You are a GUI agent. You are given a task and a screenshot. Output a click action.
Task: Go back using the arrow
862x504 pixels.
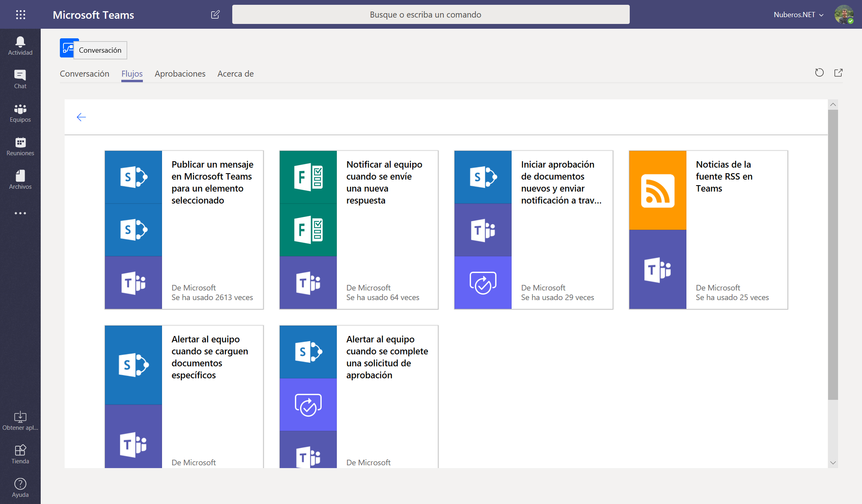[81, 117]
